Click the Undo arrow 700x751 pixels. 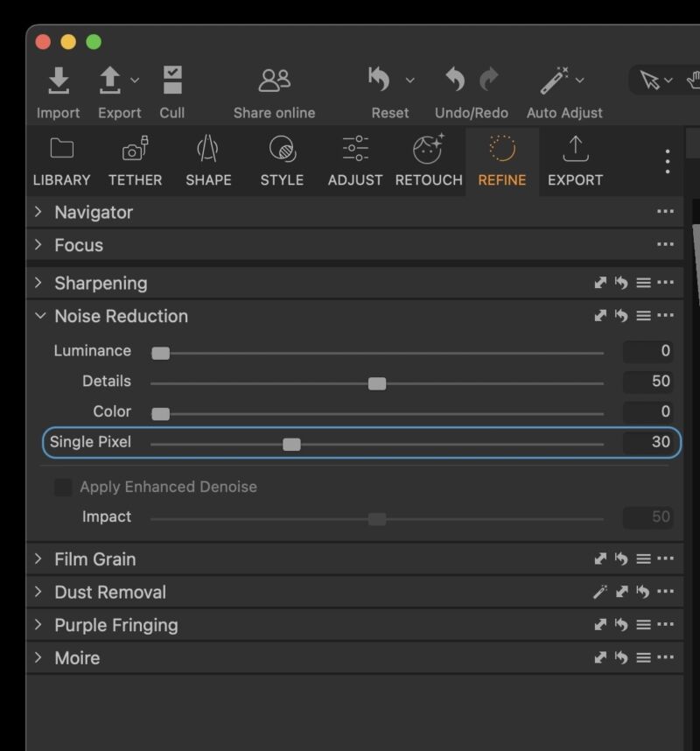pos(455,79)
